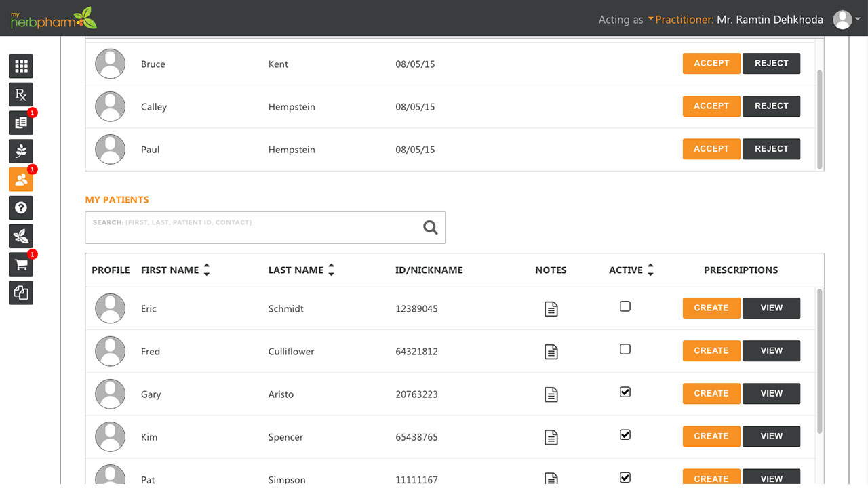868x488 pixels.
Task: Open the user avatar in top bar
Action: tap(842, 20)
